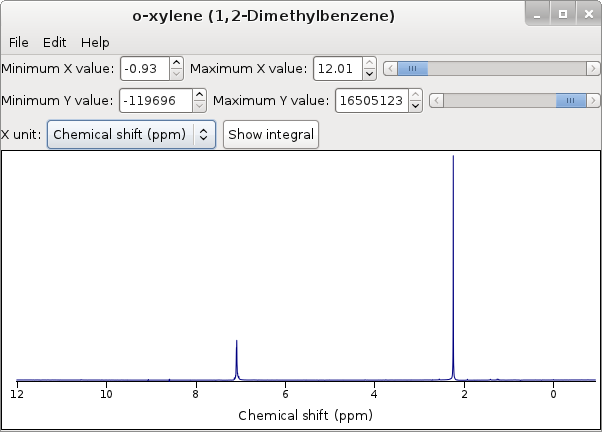Increase the Minimum X value with up arrow

(176, 63)
